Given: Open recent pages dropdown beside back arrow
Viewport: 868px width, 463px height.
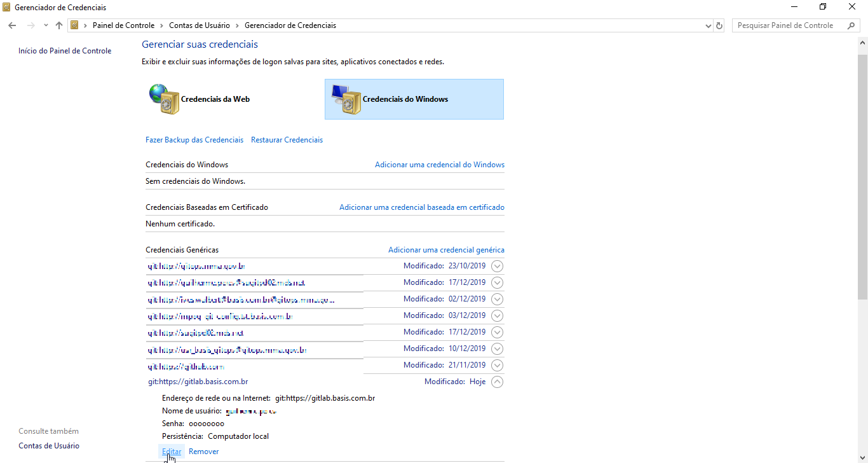Looking at the screenshot, I should (x=45, y=25).
